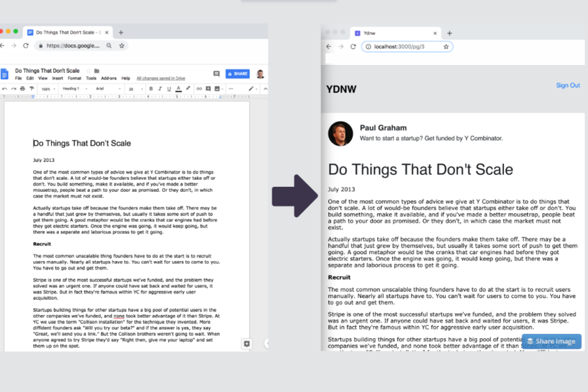Viewport: 588px width, 392px height.
Task: Open the font size 20 dropdown
Action: pos(136,89)
